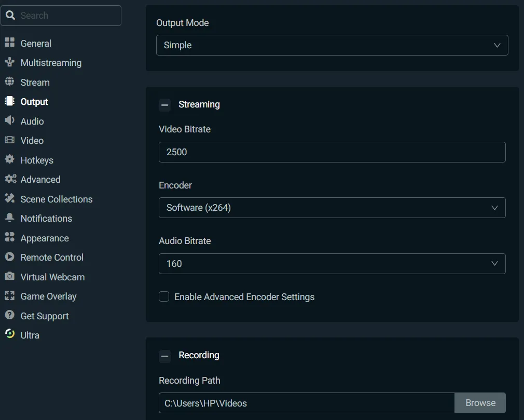Click the General grid icon in sidebar

(x=9, y=43)
